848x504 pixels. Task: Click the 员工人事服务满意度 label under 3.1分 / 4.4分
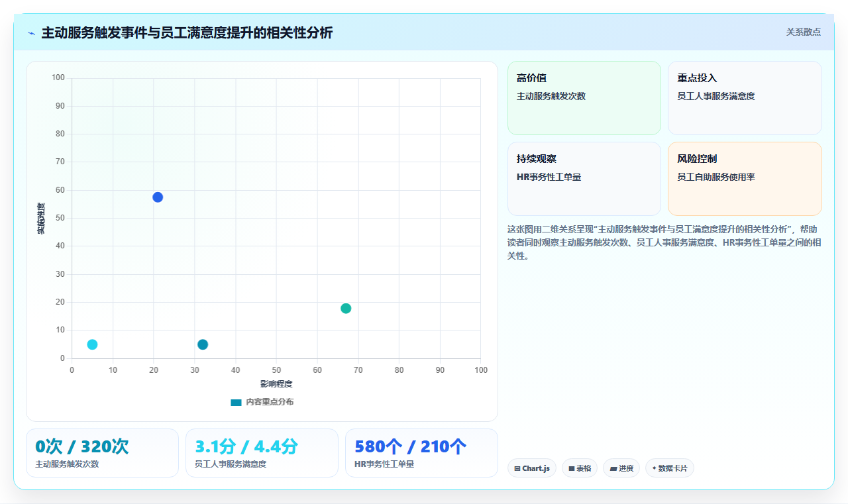tap(231, 464)
